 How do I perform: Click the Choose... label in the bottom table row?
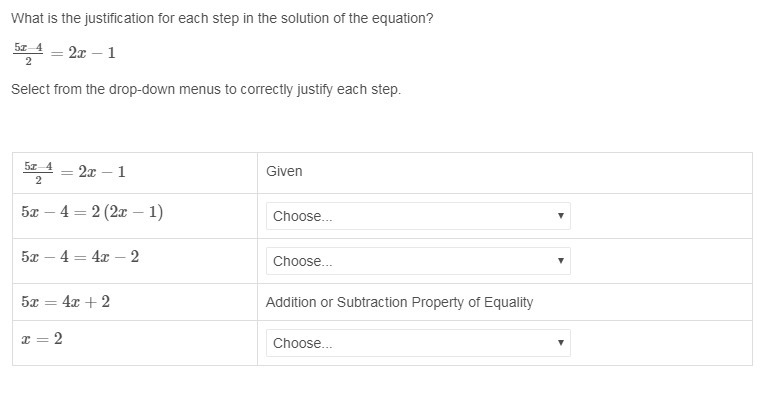point(303,344)
